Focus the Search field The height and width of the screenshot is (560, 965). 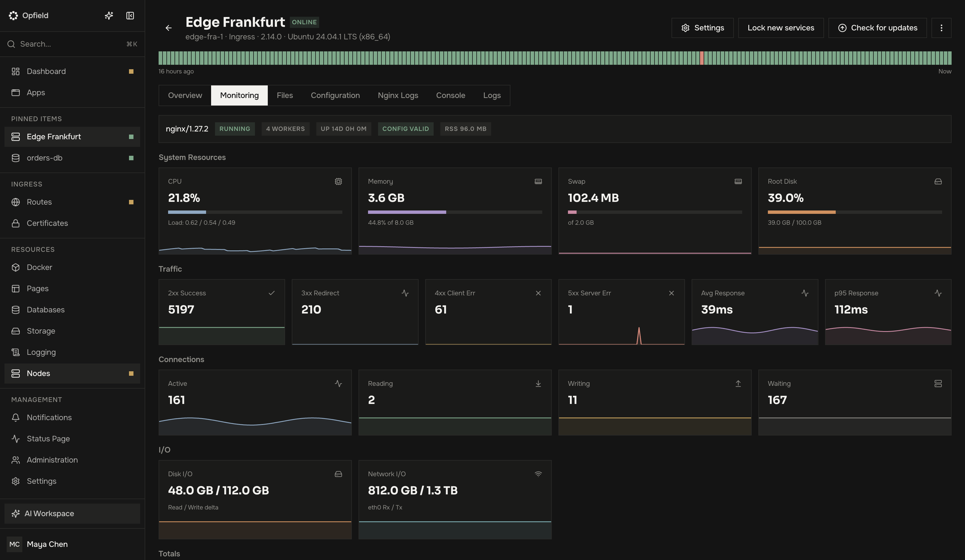[72, 44]
